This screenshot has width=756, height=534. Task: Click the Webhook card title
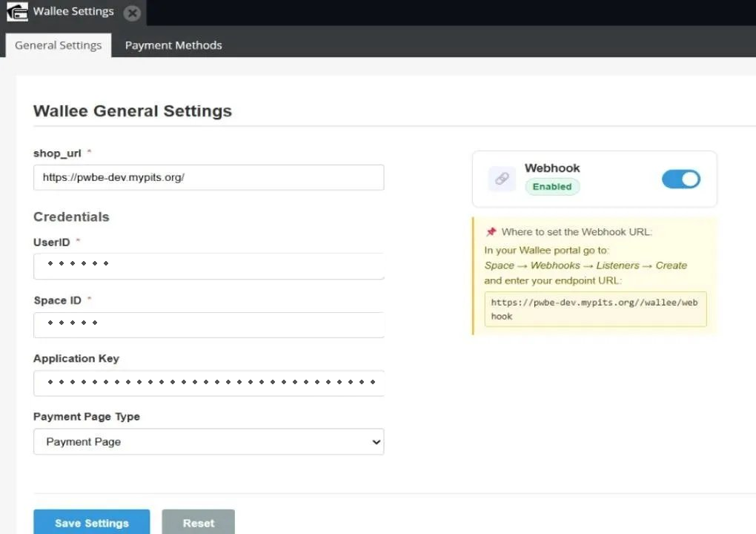click(x=552, y=168)
